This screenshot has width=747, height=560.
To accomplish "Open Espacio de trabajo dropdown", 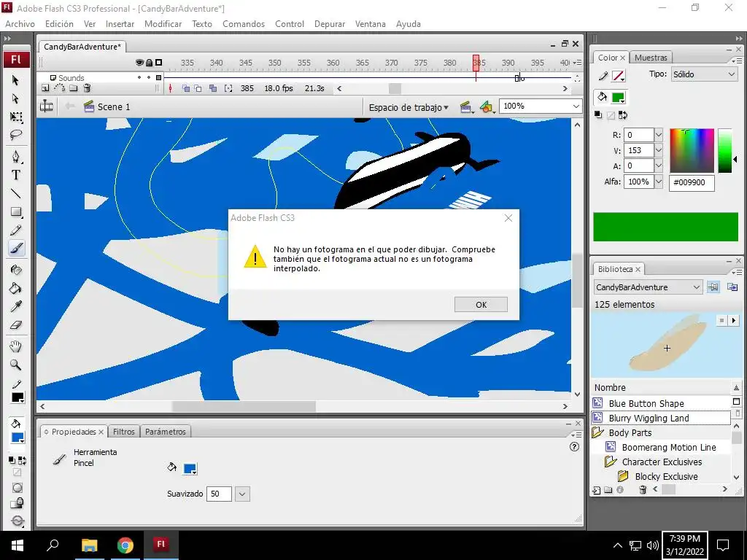I will click(x=409, y=108).
